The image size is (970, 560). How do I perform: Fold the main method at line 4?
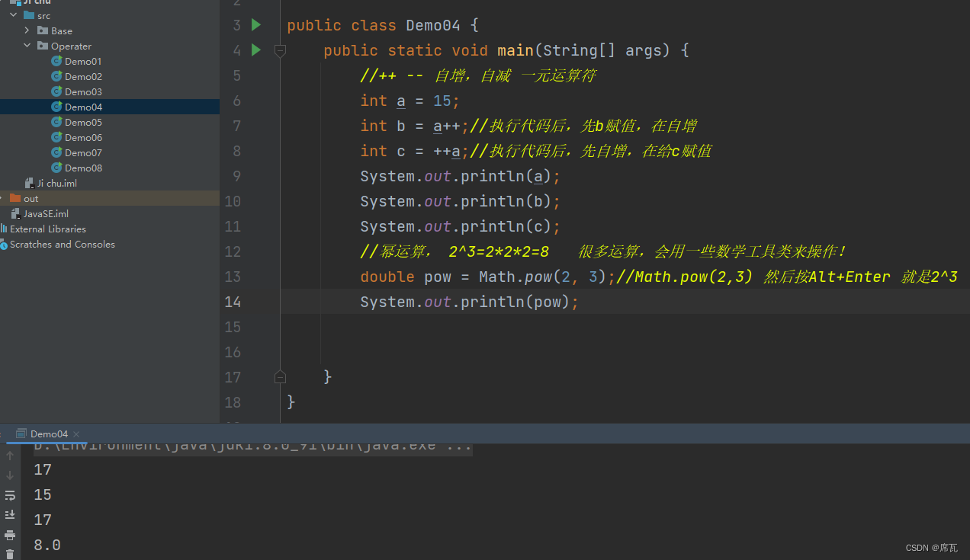tap(280, 50)
